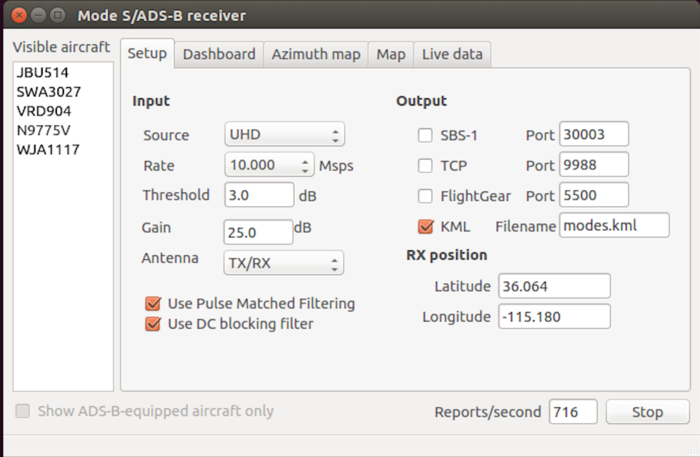Open the Dashboard tab

(x=218, y=54)
